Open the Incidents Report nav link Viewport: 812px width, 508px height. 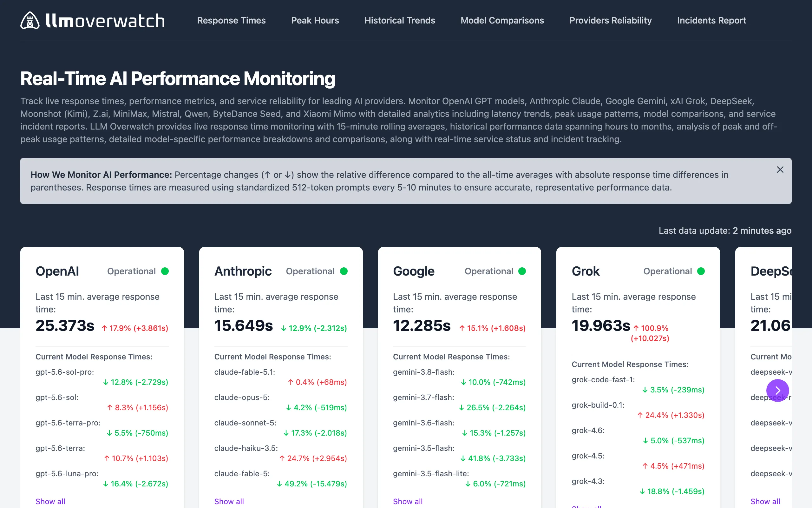tap(711, 21)
